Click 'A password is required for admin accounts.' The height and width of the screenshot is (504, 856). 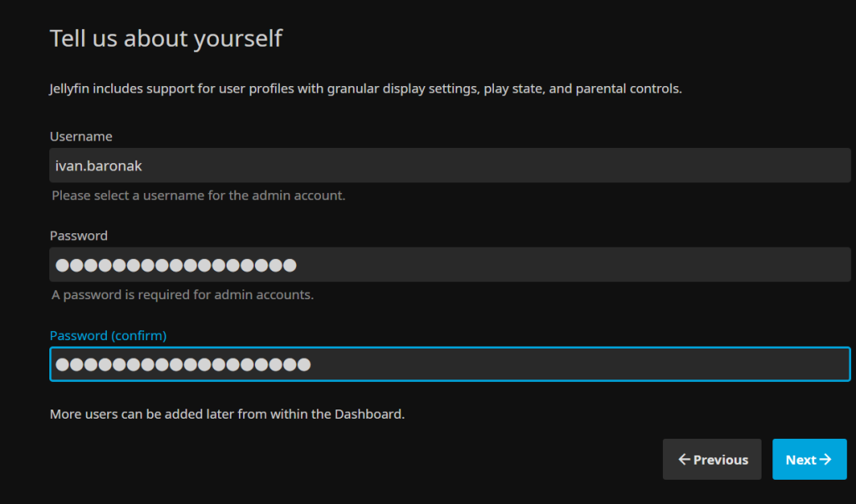(x=182, y=295)
